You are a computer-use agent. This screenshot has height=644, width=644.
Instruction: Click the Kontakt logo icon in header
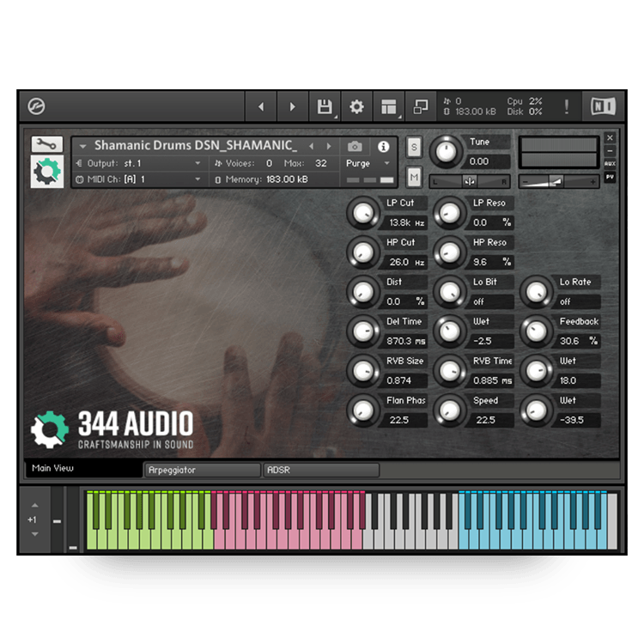36,106
